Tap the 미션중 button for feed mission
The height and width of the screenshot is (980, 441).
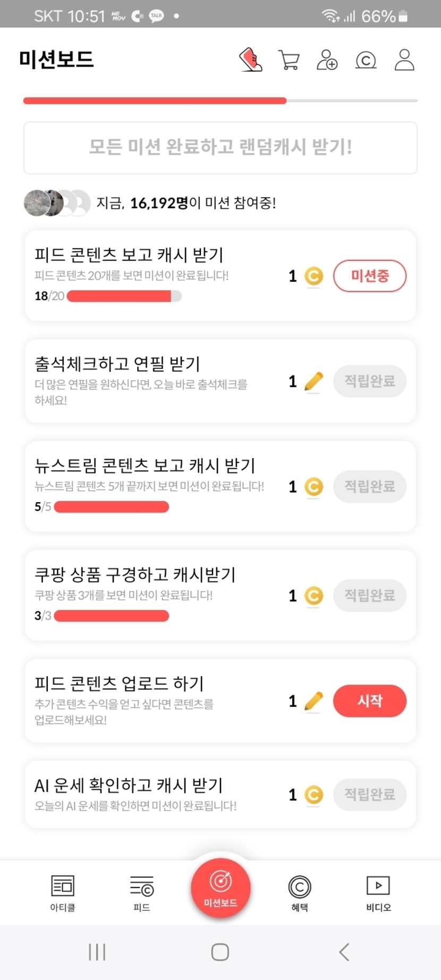pyautogui.click(x=370, y=276)
